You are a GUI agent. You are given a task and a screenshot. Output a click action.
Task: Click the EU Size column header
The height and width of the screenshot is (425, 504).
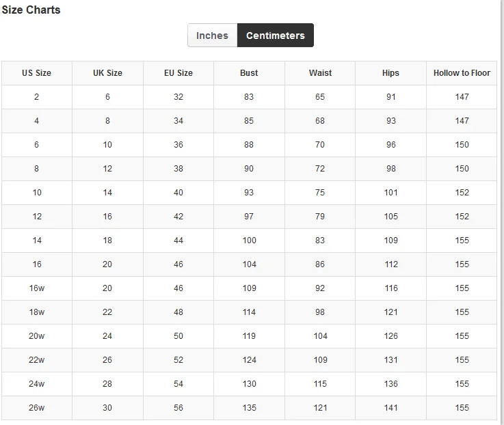pyautogui.click(x=178, y=73)
